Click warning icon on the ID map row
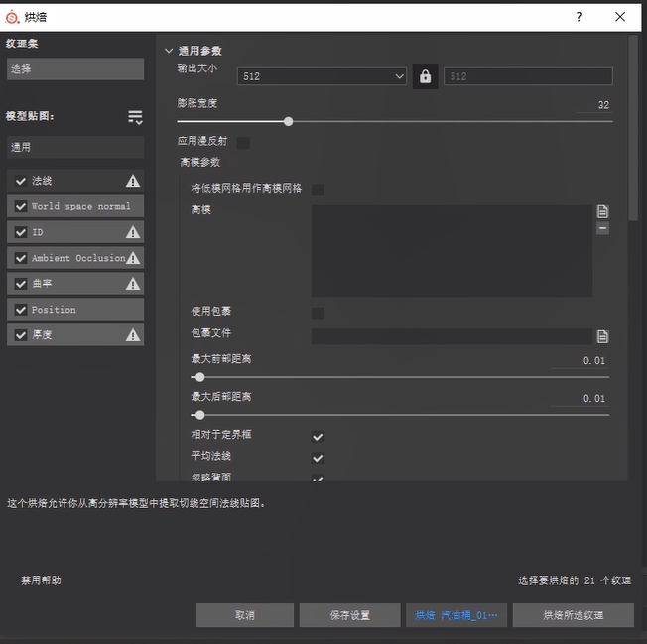The image size is (647, 644). pos(133,232)
